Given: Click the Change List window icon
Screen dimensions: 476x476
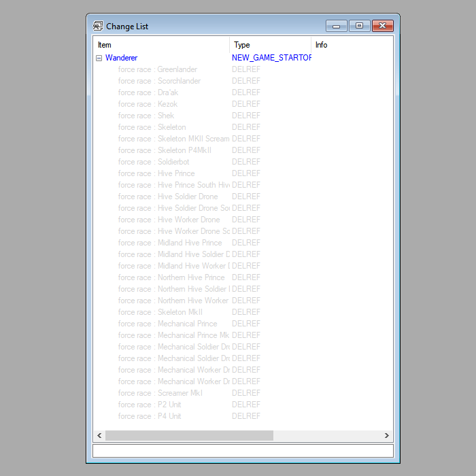Looking at the screenshot, I should (98, 26).
